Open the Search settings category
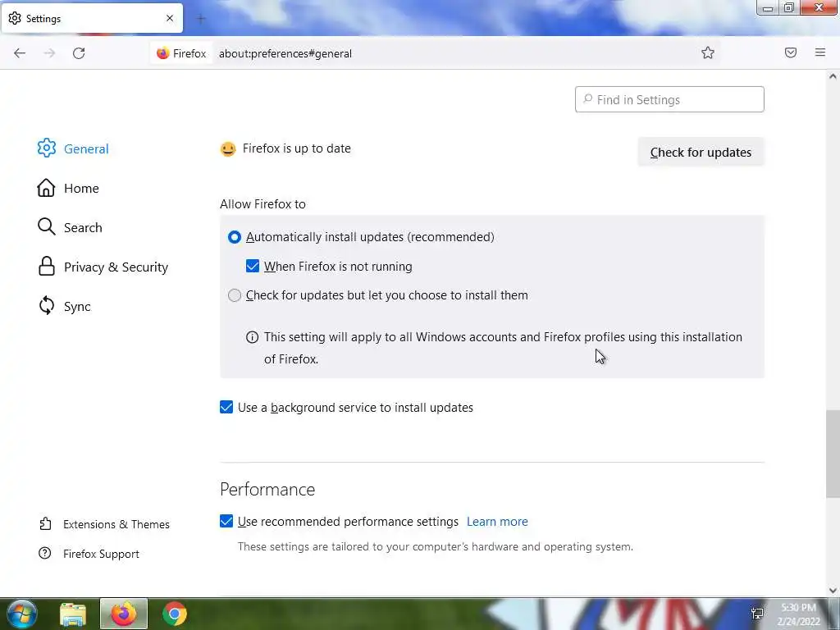Viewport: 840px width, 630px height. (x=70, y=227)
